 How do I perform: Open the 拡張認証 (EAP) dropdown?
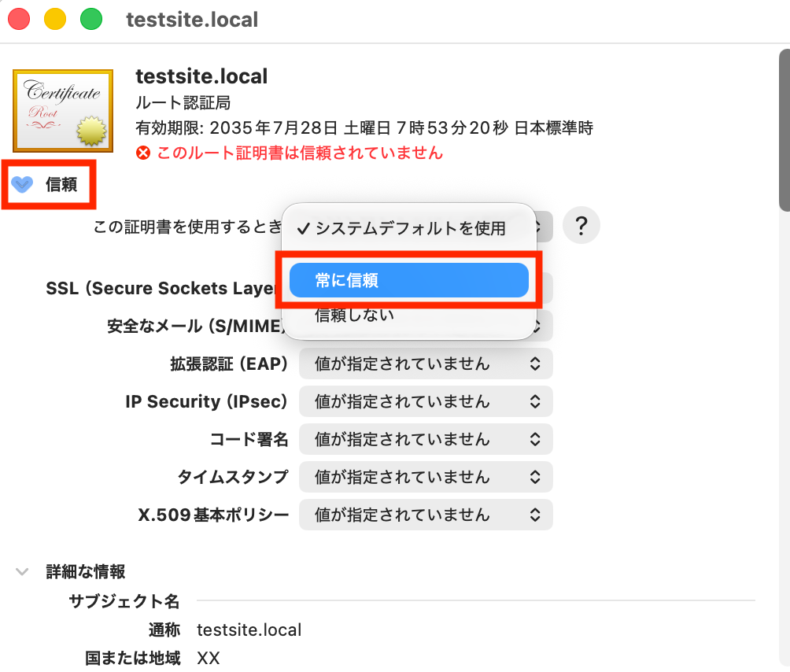(426, 364)
